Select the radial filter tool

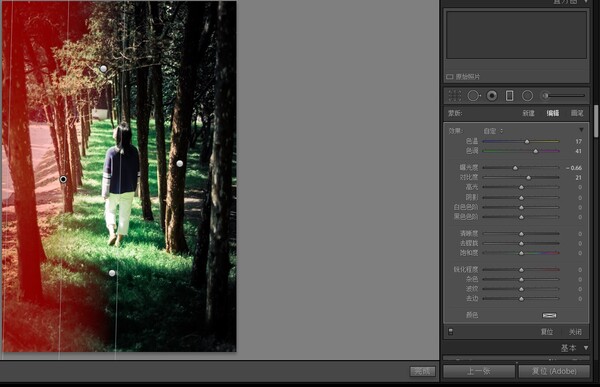tap(527, 96)
